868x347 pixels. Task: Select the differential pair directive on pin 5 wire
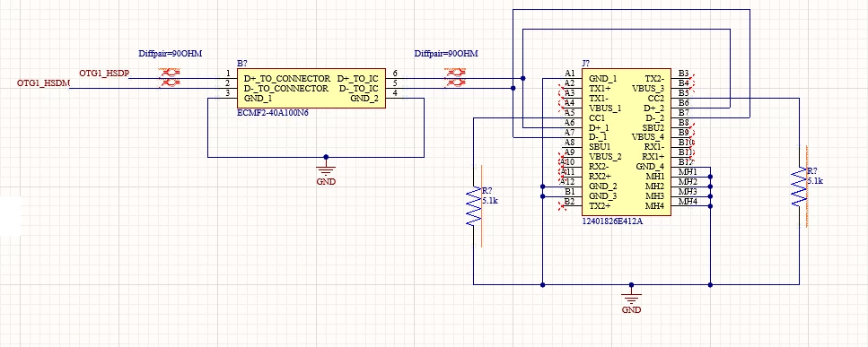click(455, 82)
